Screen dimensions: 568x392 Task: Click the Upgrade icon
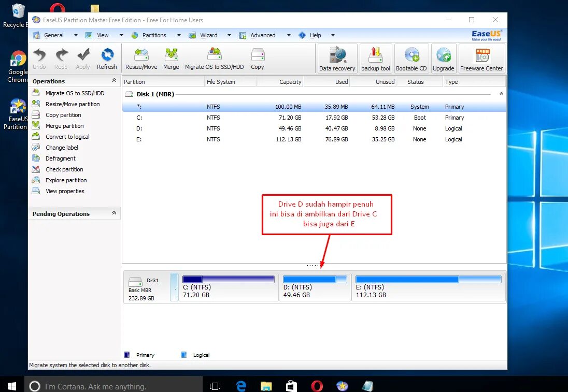pos(444,59)
